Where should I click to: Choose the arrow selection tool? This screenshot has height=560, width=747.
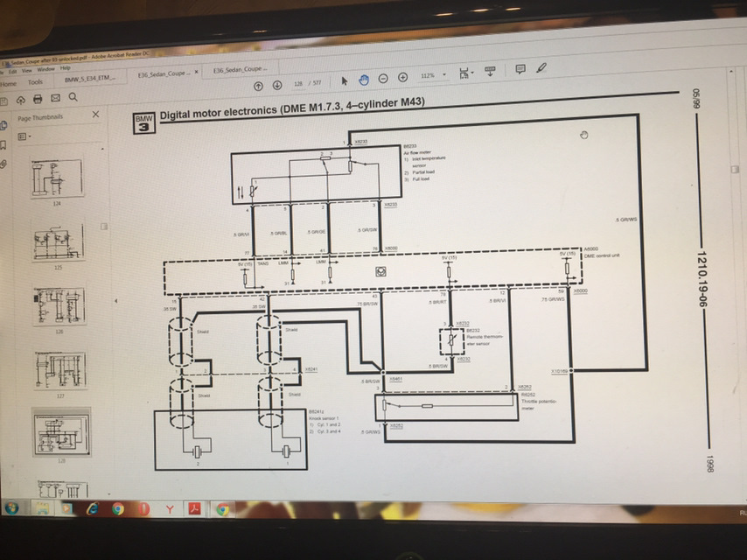tap(345, 81)
